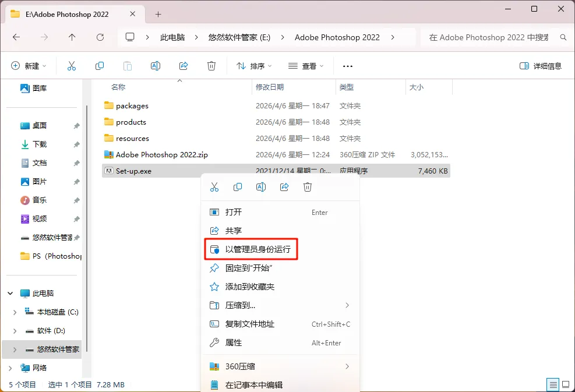This screenshot has height=392, width=575.
Task: Click the Back navigation arrow
Action: pos(16,37)
